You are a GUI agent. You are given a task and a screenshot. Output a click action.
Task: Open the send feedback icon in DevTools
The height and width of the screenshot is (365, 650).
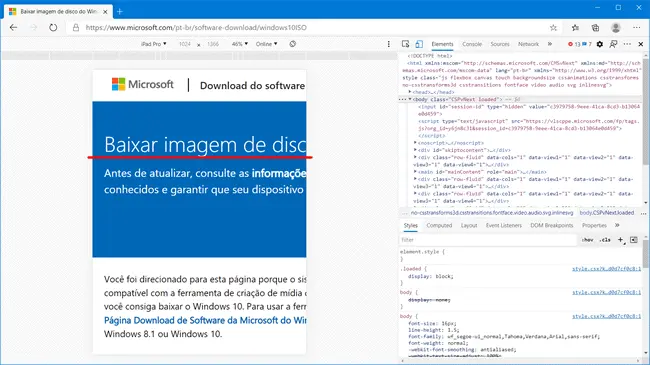pos(613,44)
